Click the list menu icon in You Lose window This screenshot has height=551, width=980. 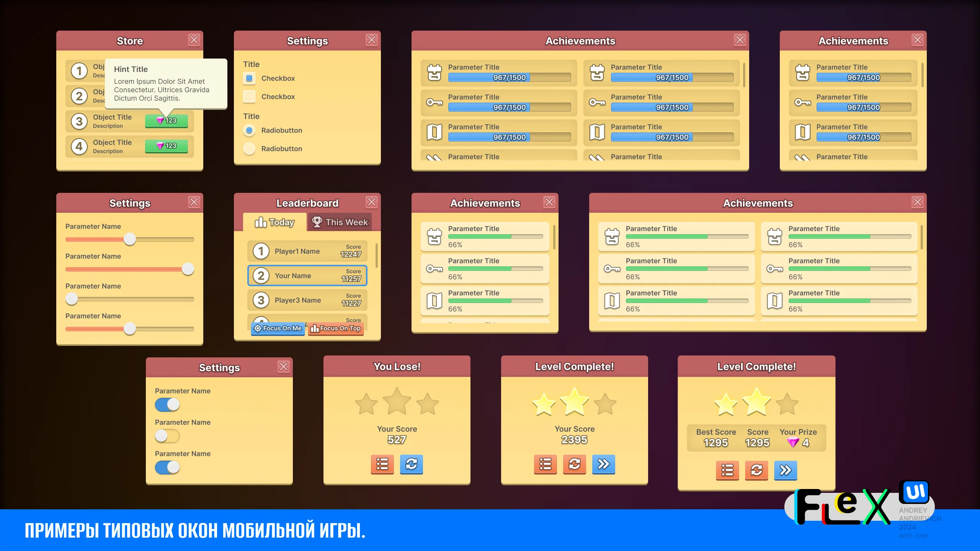coord(382,464)
